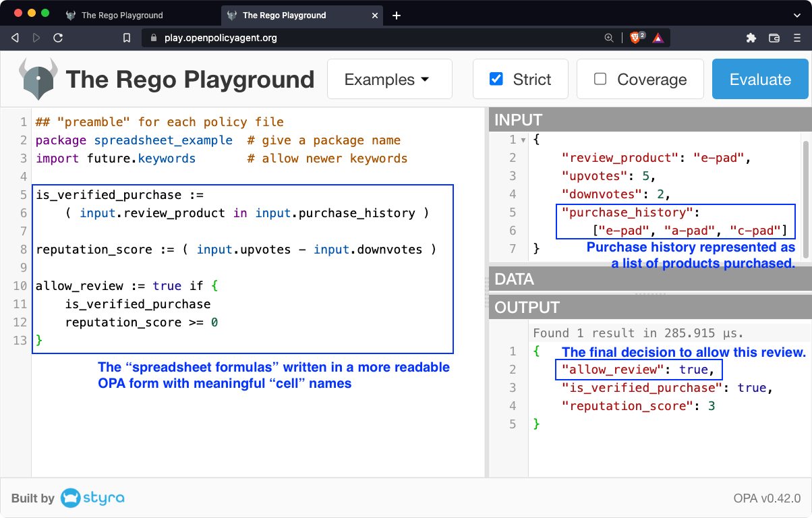Click the Found 1 result status text
812x518 pixels.
638,333
